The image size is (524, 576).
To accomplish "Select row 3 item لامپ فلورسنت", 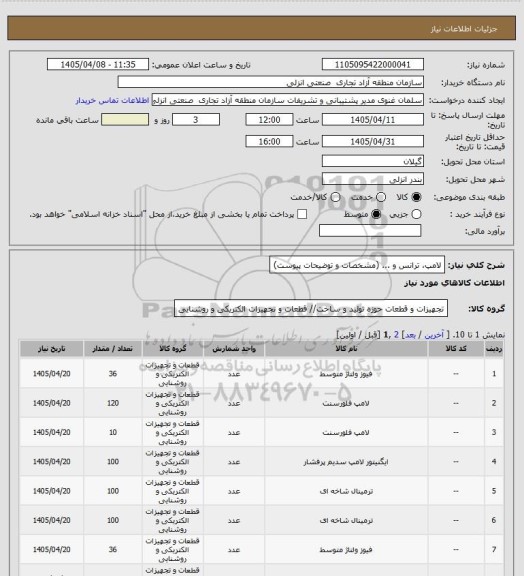I will coord(346,433).
